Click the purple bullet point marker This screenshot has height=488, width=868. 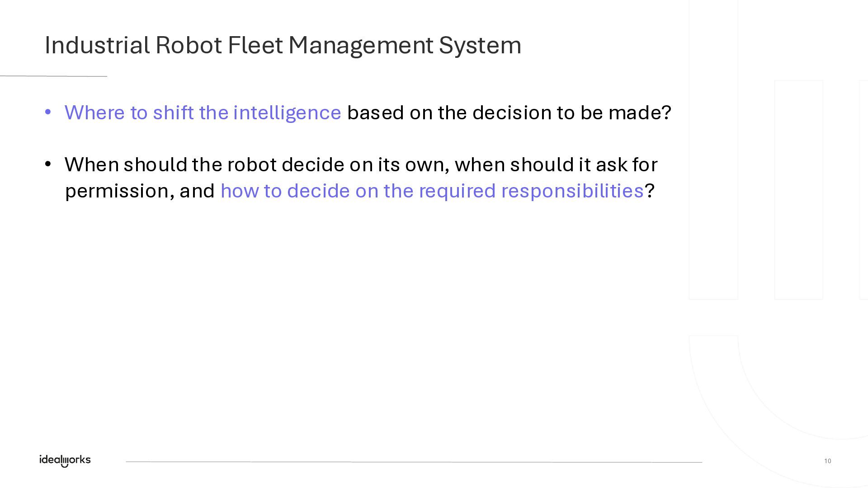pos(48,112)
